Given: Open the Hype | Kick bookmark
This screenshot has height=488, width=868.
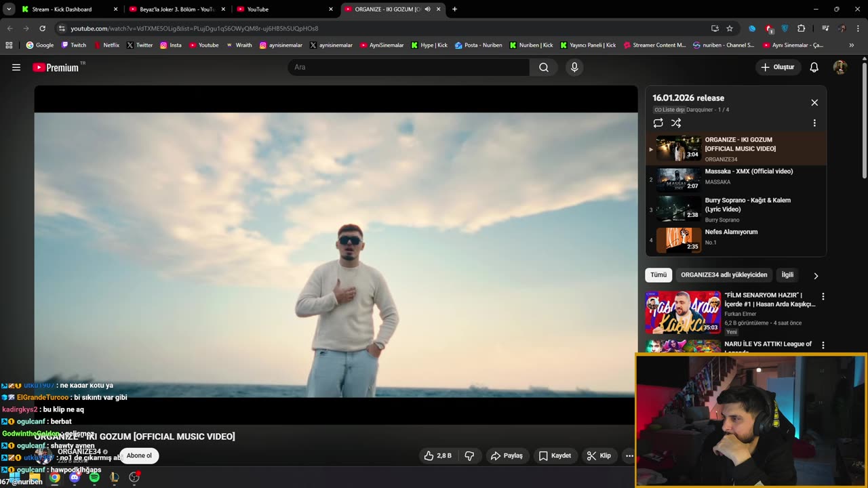Looking at the screenshot, I should pos(429,45).
